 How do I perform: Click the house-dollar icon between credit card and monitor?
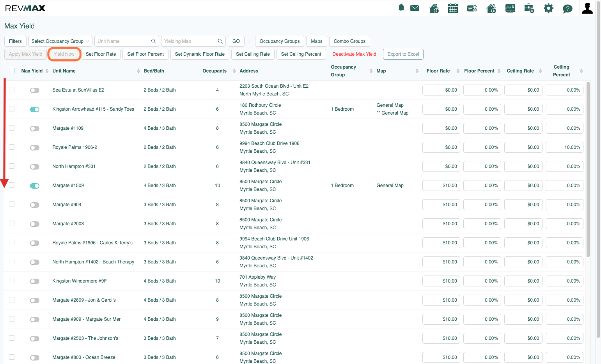click(x=491, y=8)
